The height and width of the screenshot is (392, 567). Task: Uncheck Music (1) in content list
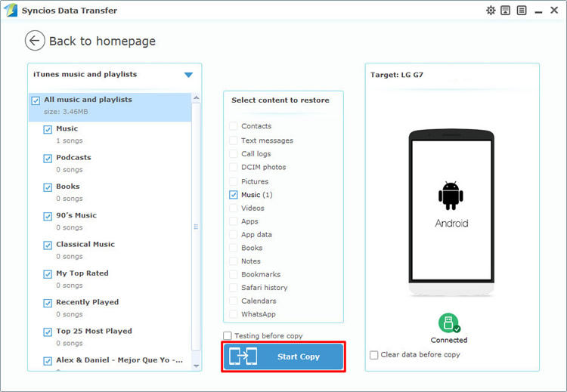click(234, 195)
